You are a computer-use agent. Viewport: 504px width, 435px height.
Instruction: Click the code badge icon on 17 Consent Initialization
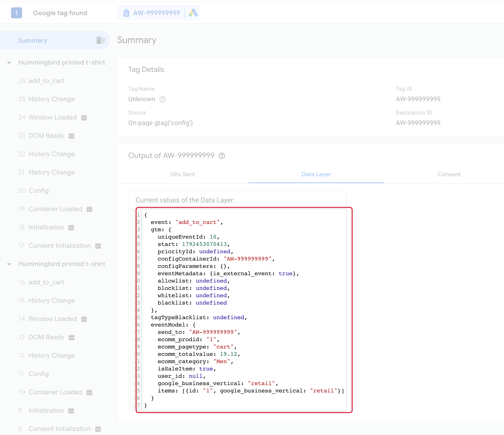(98, 246)
